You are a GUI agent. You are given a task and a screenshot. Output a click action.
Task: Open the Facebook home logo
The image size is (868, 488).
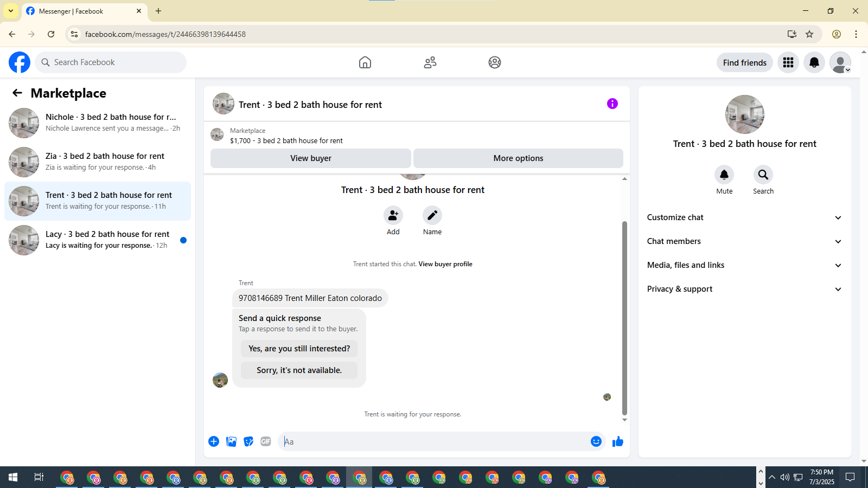click(x=20, y=62)
